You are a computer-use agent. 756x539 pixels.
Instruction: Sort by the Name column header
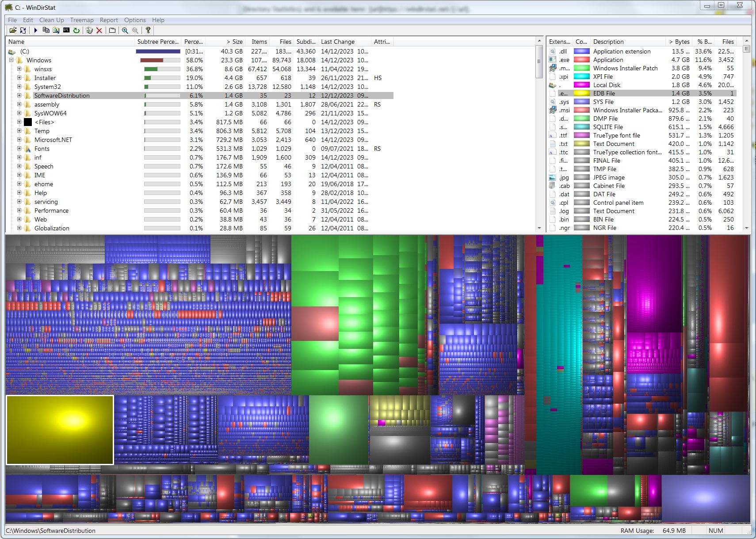[70, 42]
